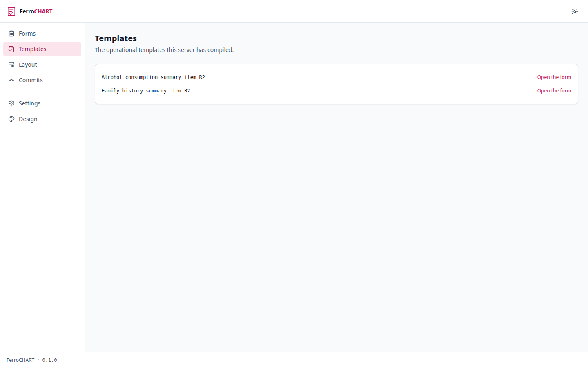Click the Templates page heading
Screen dimensions: 588x368
pos(116,38)
